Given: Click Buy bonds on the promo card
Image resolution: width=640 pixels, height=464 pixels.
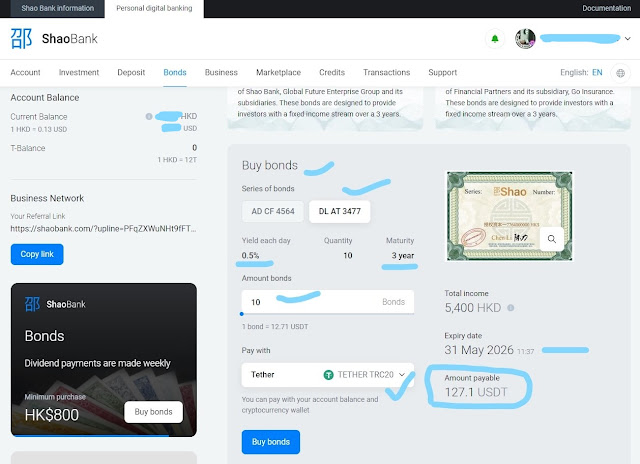Looking at the screenshot, I should [x=153, y=412].
